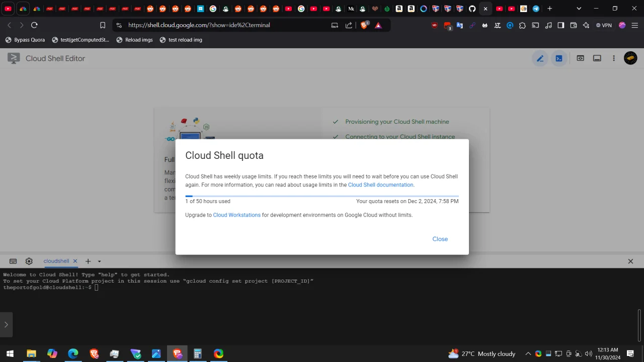Image resolution: width=644 pixels, height=362 pixels.
Task: Open the browser hamburger menu
Action: [635, 25]
